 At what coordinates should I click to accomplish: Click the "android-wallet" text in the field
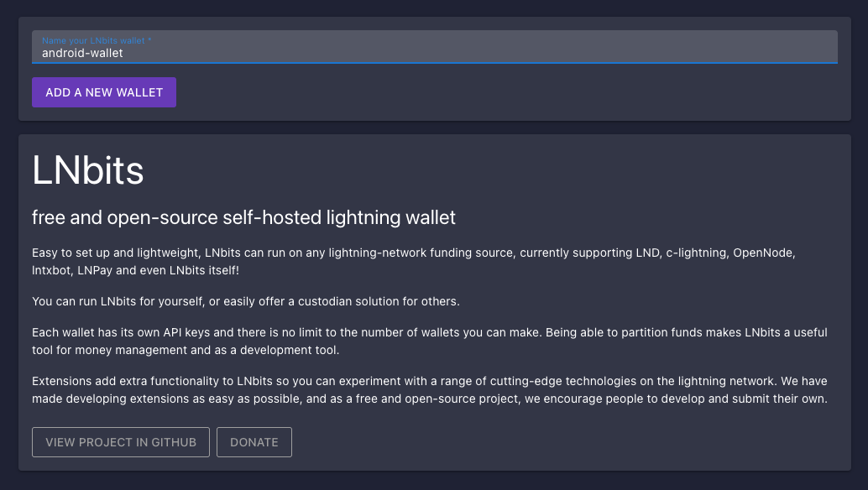coord(82,53)
